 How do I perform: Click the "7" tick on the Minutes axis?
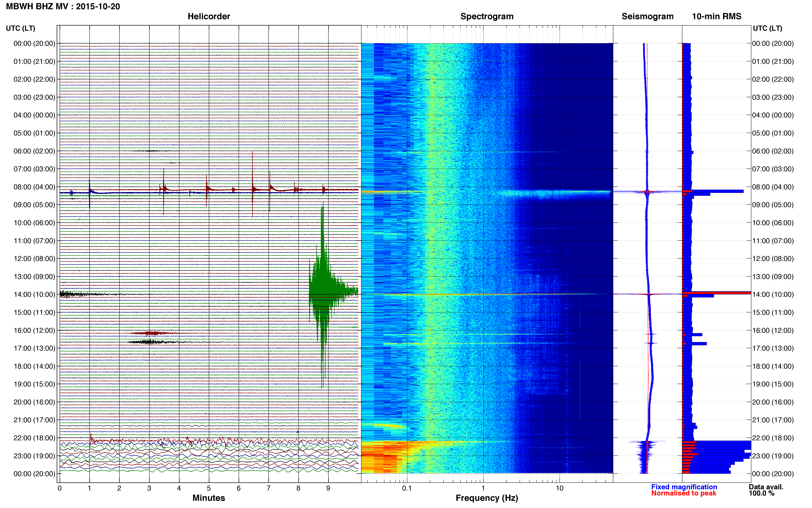[x=269, y=488]
